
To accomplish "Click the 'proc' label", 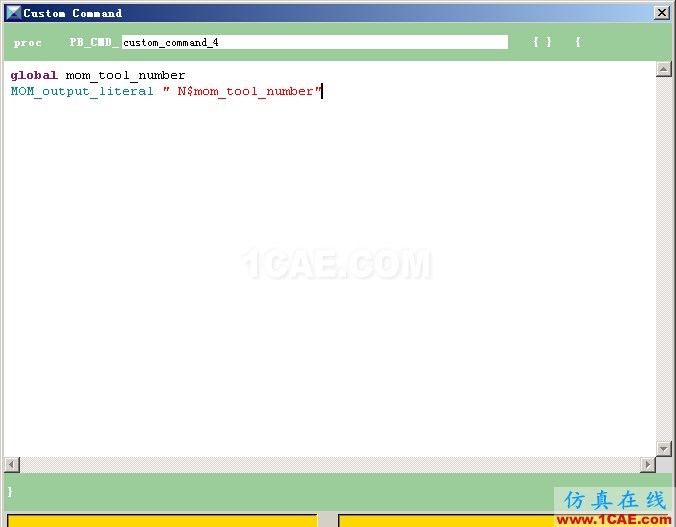I will click(x=27, y=43).
